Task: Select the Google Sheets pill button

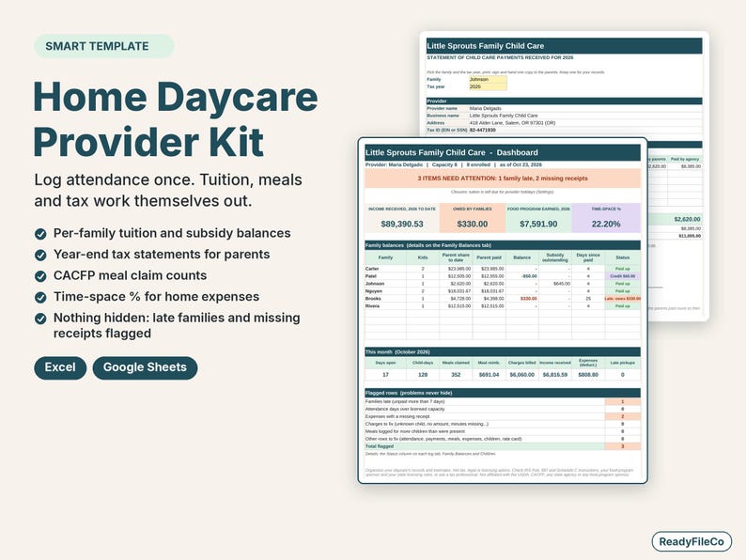Action: coord(145,367)
